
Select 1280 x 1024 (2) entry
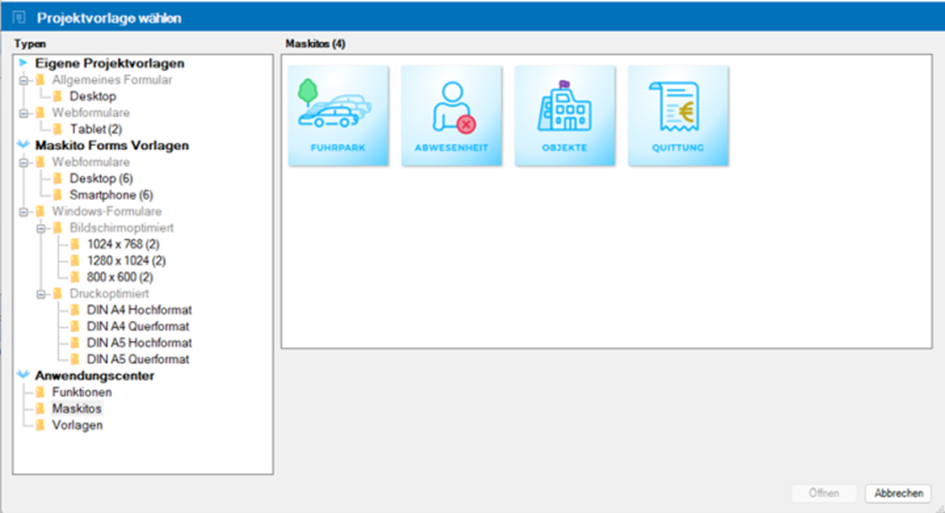125,261
